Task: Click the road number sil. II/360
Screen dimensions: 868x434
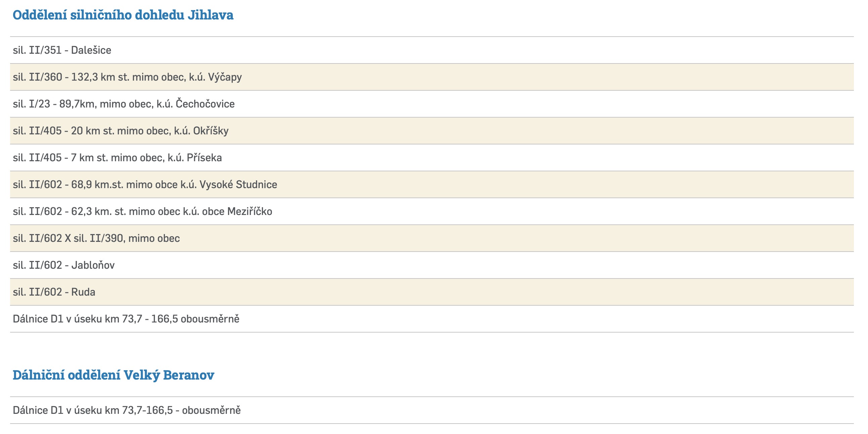Action: coord(37,77)
